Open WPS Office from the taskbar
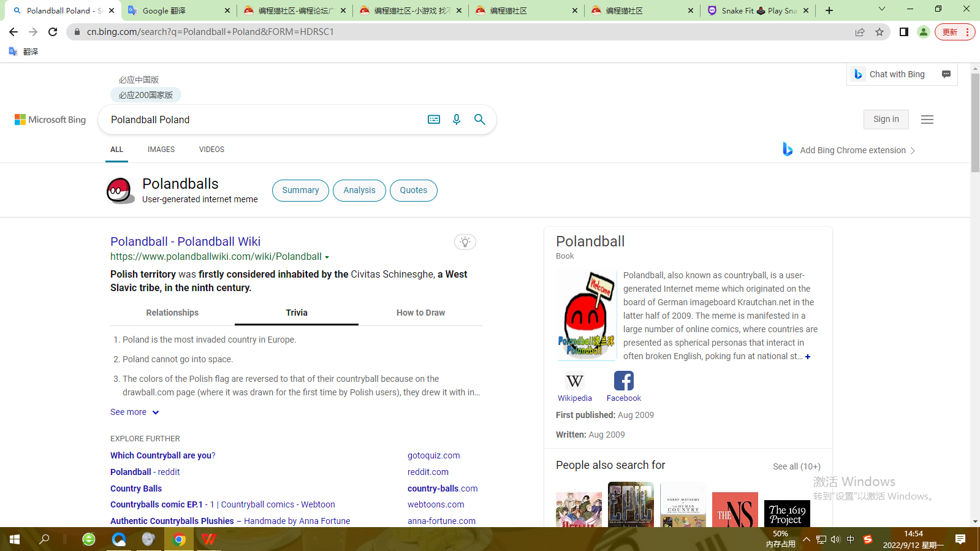The width and height of the screenshot is (980, 551). pos(209,539)
